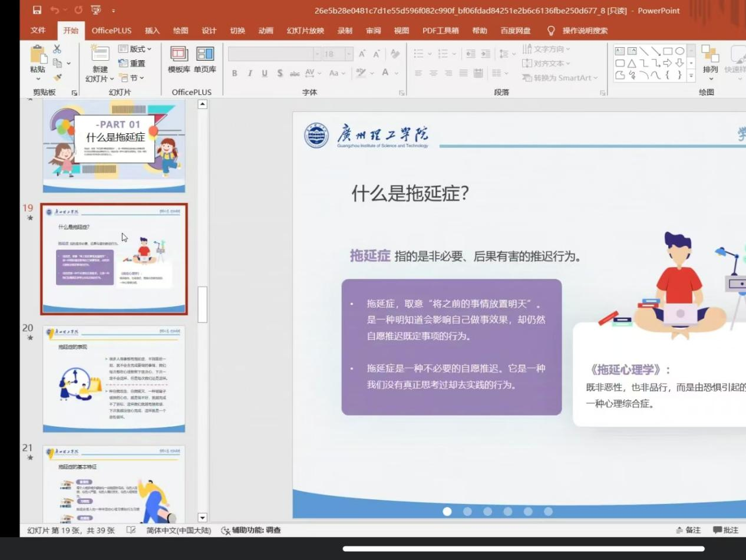Viewport: 746px width, 560px height.
Task: Pick the oval shape in shapes gallery
Action: click(x=679, y=51)
